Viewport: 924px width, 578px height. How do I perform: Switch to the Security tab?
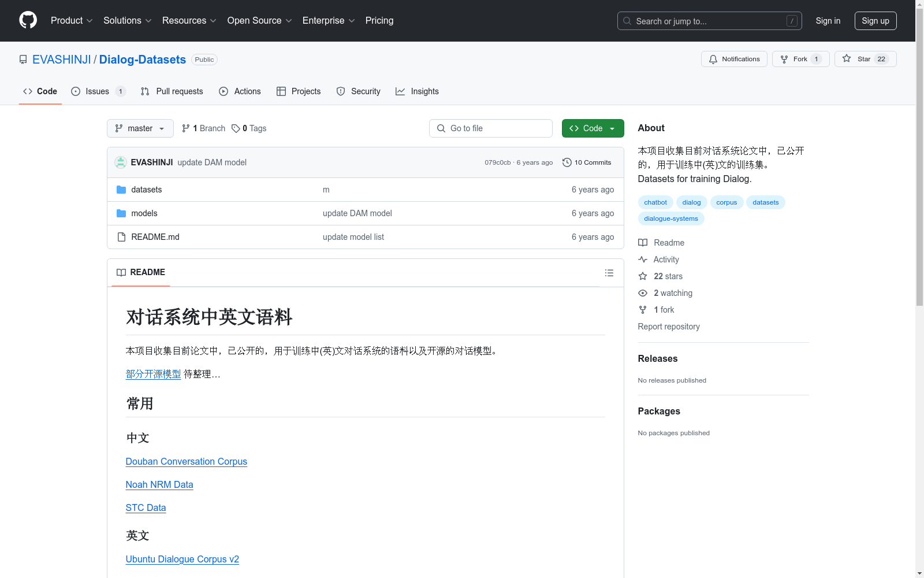(x=358, y=91)
